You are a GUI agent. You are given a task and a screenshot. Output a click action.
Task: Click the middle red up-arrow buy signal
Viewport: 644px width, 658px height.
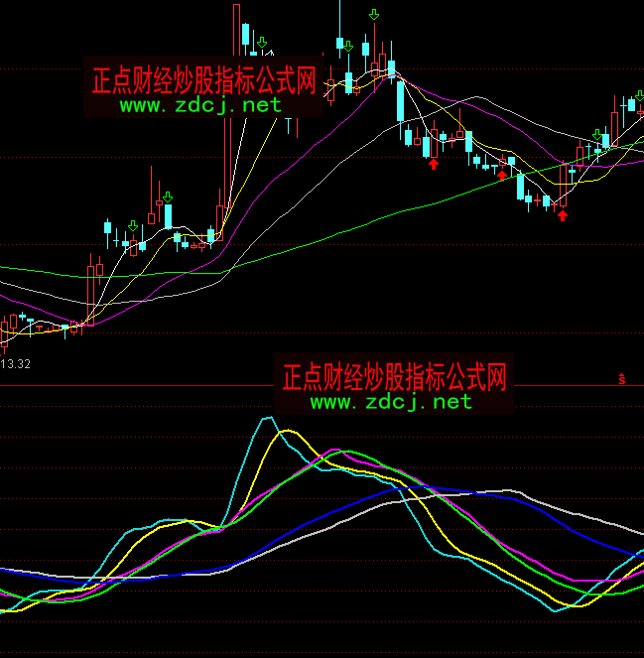(x=502, y=176)
